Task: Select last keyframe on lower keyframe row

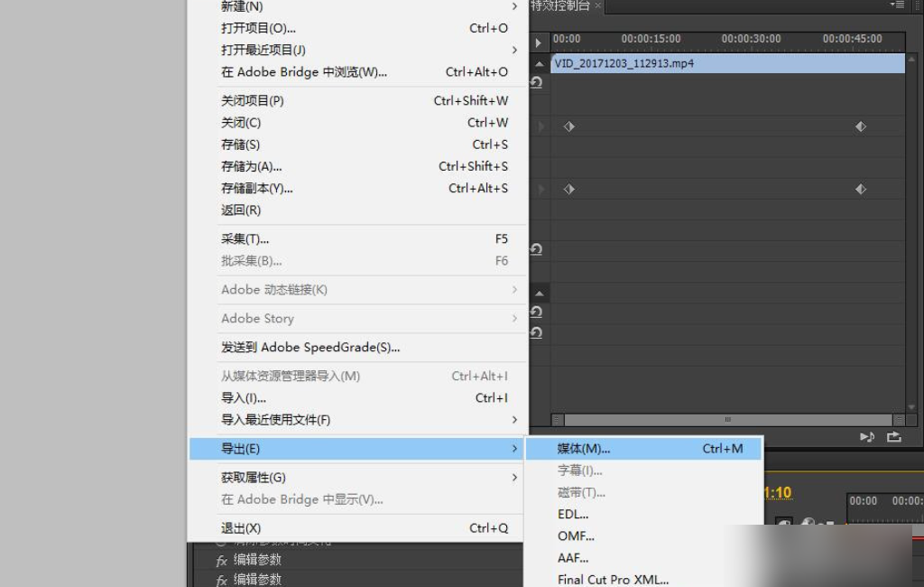Action: [x=861, y=189]
